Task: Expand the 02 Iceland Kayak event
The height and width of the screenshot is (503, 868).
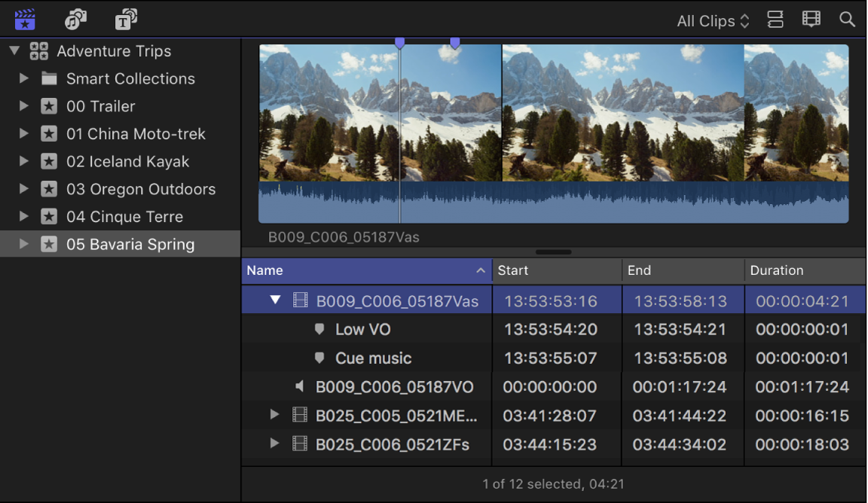Action: pyautogui.click(x=23, y=161)
